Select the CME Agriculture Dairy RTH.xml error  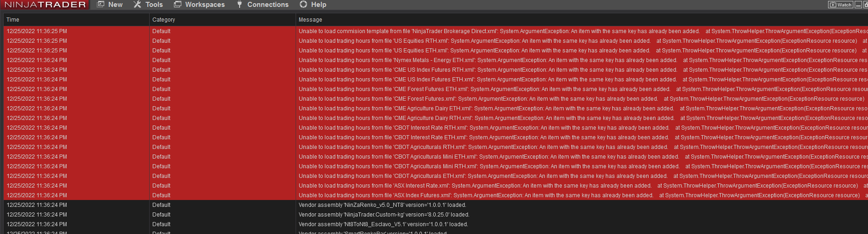pos(583,118)
